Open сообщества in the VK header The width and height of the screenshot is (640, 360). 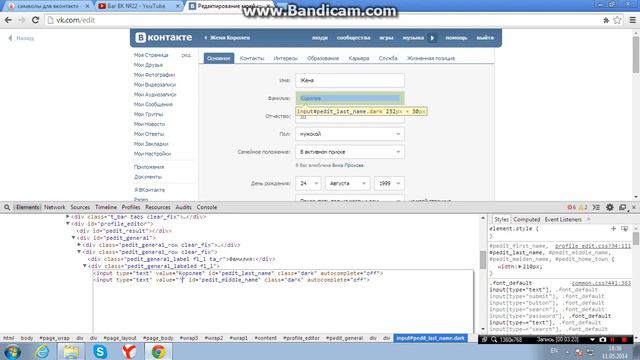click(353, 38)
